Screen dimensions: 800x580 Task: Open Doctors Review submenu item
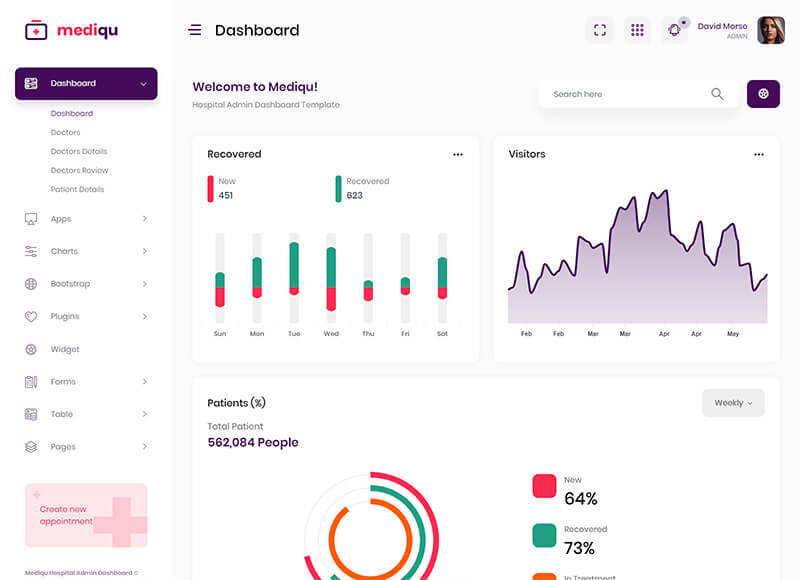tap(79, 170)
